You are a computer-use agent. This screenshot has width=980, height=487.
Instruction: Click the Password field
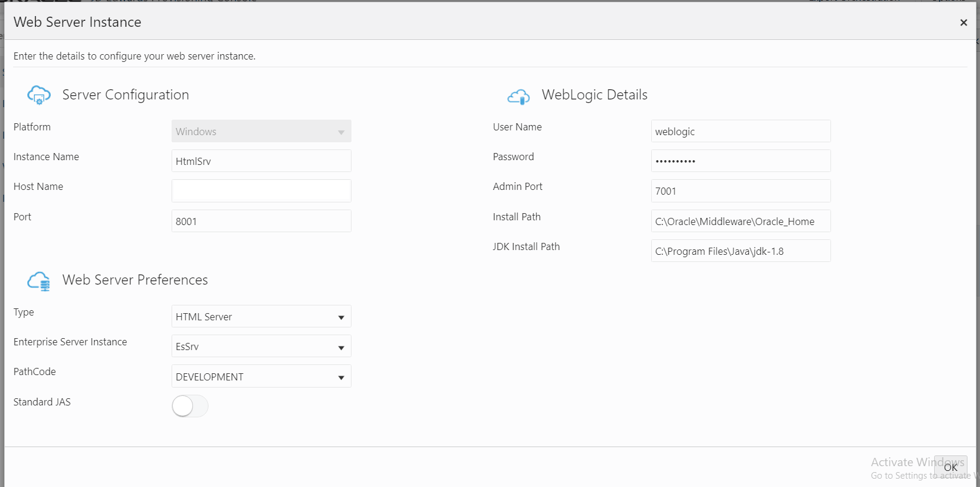click(x=741, y=161)
